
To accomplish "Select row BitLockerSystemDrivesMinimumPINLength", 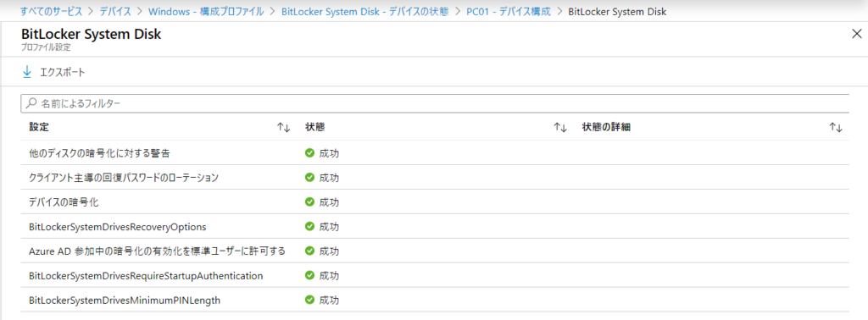I will pos(435,300).
